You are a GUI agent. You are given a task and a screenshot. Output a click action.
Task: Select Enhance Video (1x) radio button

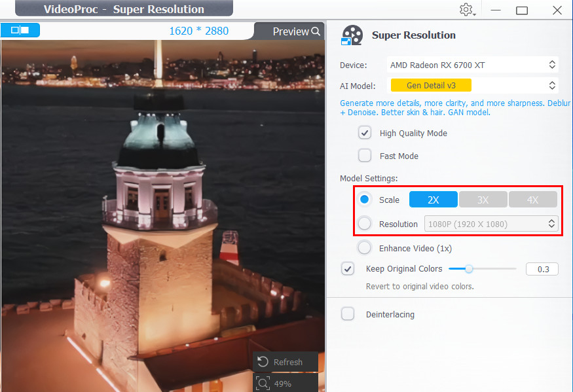pos(364,248)
